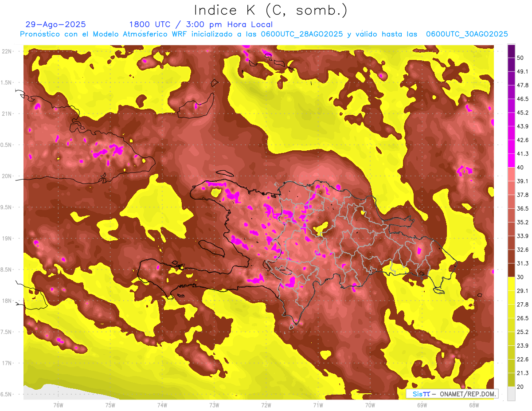532x411 pixels.
Task: Click the 71W longitude label
Action: coord(318,405)
